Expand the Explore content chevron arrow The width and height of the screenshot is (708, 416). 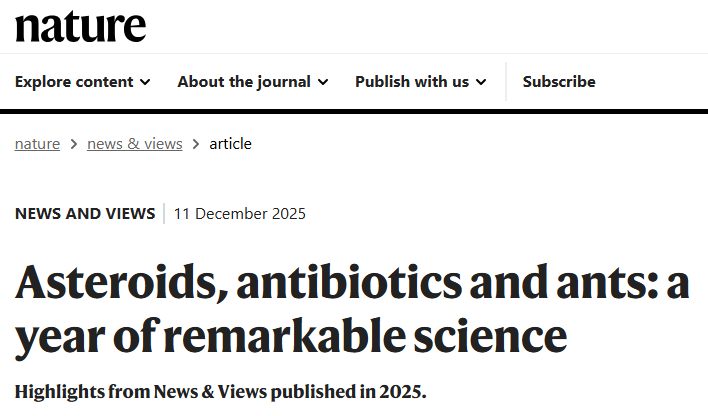point(146,82)
